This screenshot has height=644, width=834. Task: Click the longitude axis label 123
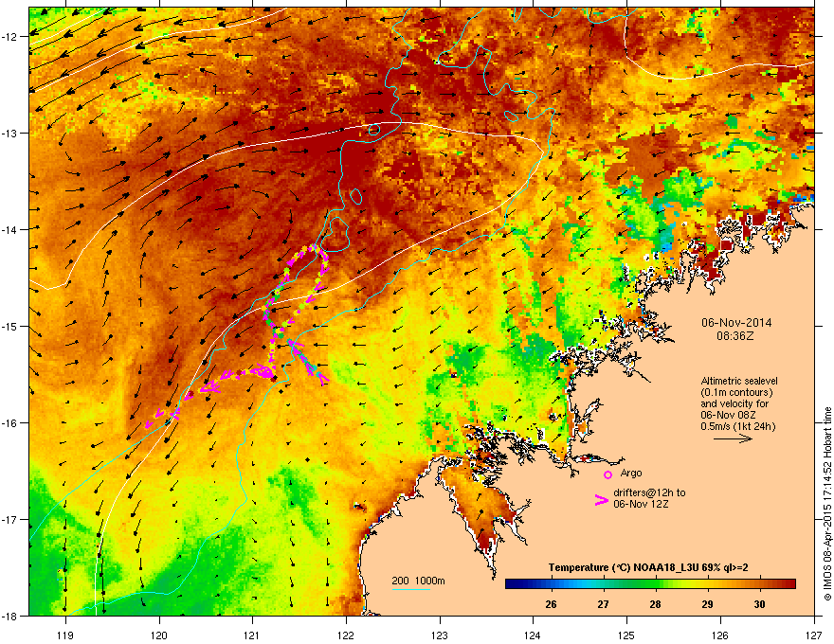tap(440, 635)
